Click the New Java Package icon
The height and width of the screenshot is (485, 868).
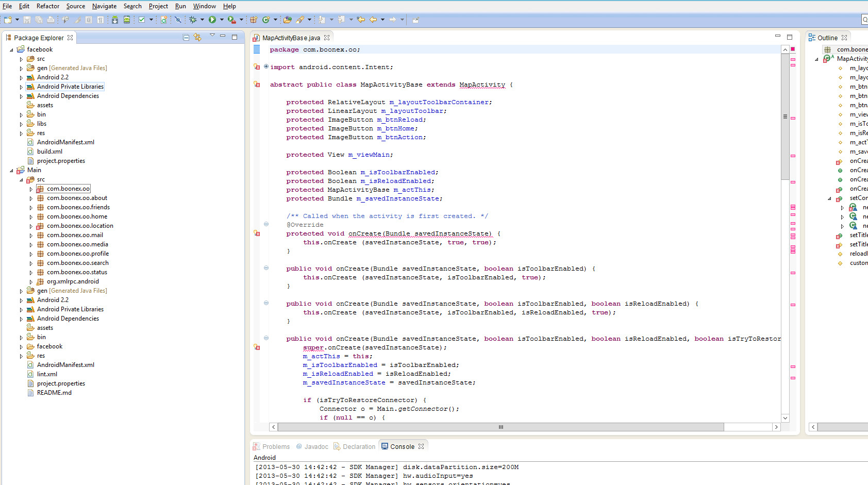(x=253, y=20)
